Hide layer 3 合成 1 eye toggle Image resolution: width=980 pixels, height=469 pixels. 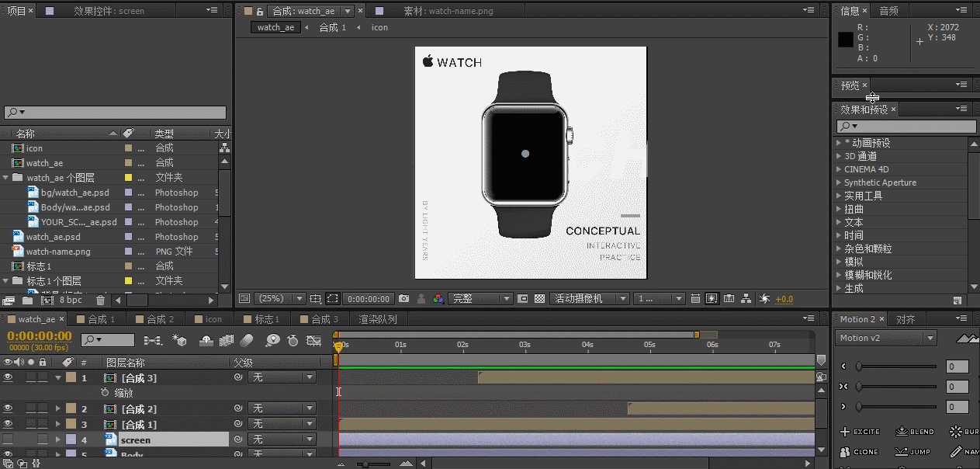(x=9, y=424)
